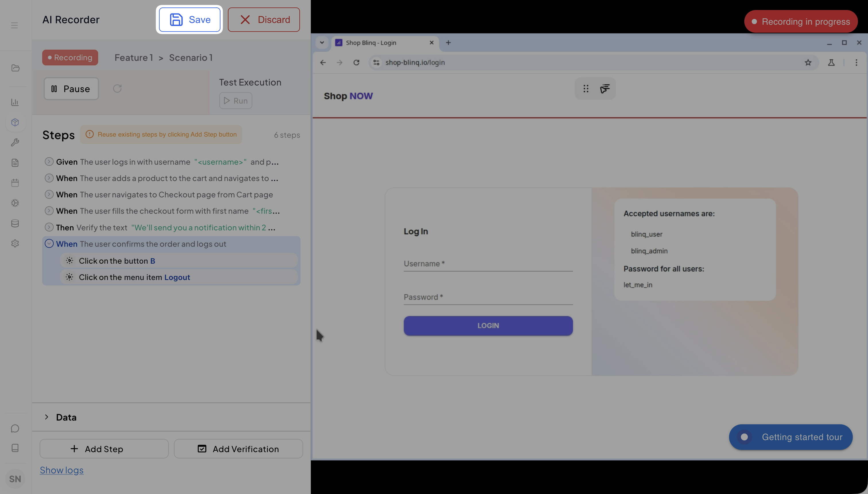This screenshot has width=868, height=494.
Task: Open the chat bubble icon in sidebar
Action: [15, 429]
